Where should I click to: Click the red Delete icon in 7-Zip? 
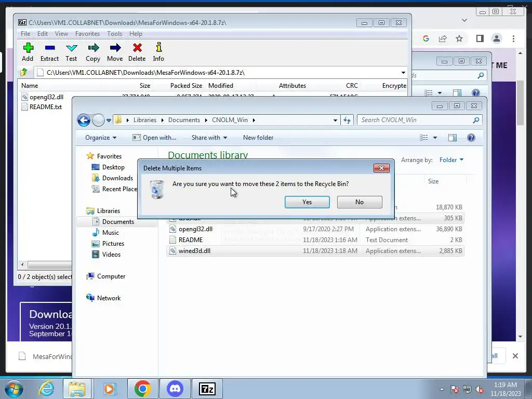point(137,52)
